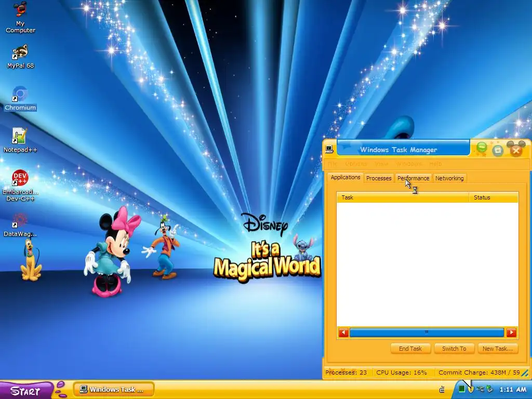This screenshot has height=399, width=532.
Task: Maximize Task Manager window
Action: pos(498,150)
